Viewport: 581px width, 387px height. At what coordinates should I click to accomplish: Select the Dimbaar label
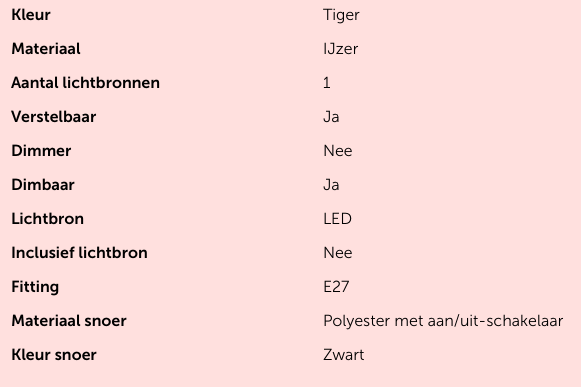[x=43, y=185]
